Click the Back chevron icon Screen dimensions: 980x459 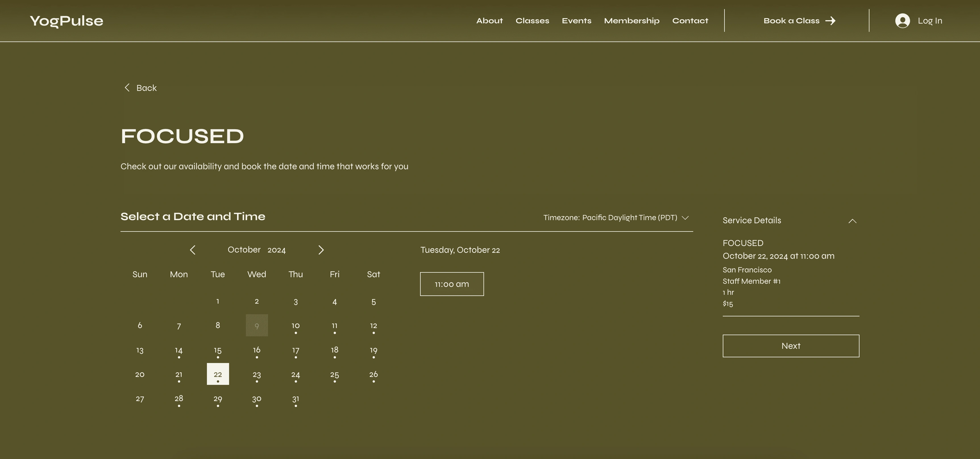click(x=127, y=88)
